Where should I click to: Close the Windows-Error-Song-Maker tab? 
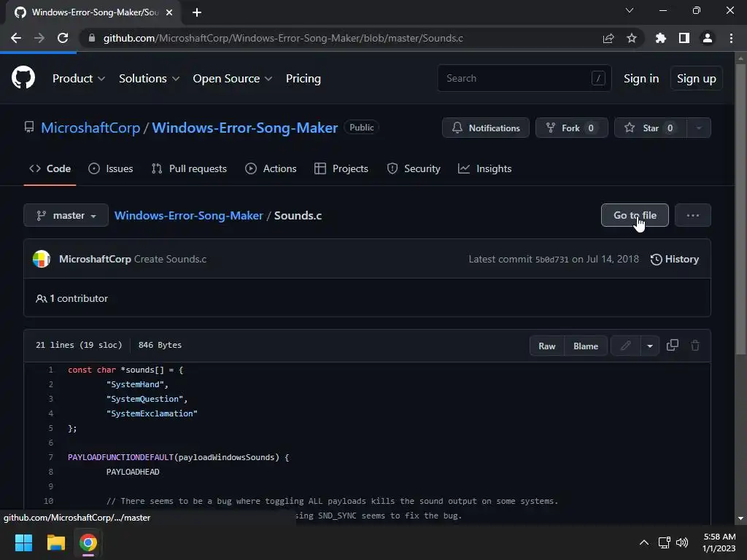pyautogui.click(x=169, y=12)
